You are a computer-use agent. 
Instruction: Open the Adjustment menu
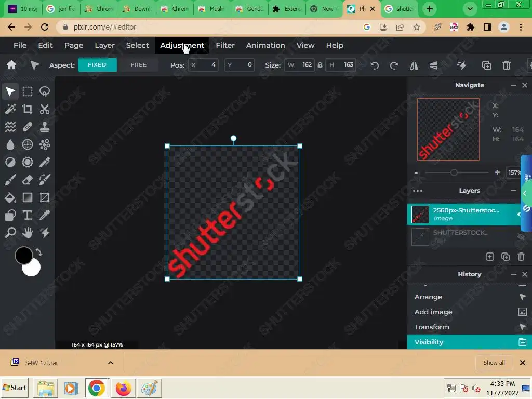tap(182, 45)
